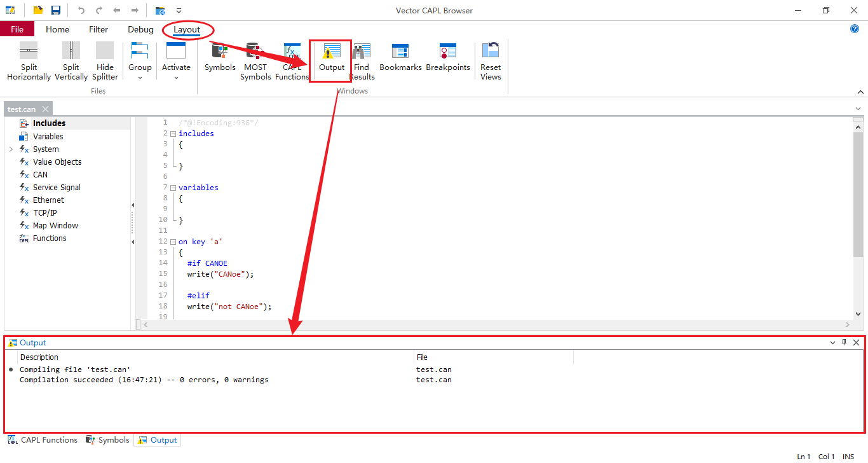Toggle the Output window from the ribbon
868x463 pixels.
tap(331, 58)
